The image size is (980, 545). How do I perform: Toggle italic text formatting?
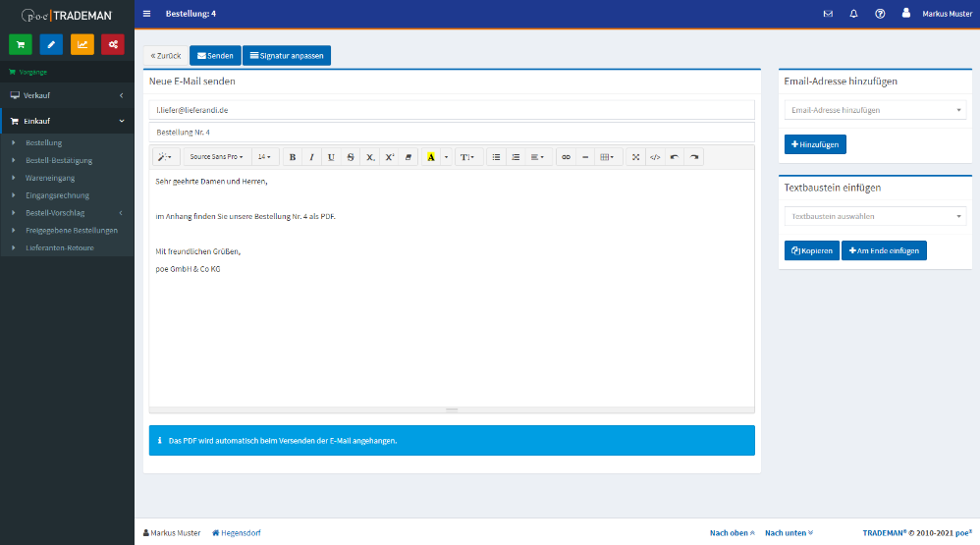pyautogui.click(x=311, y=157)
